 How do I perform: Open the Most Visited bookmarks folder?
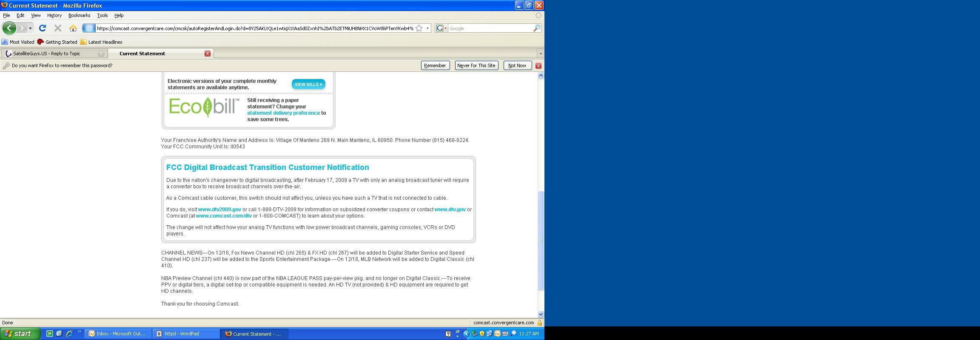tap(18, 42)
